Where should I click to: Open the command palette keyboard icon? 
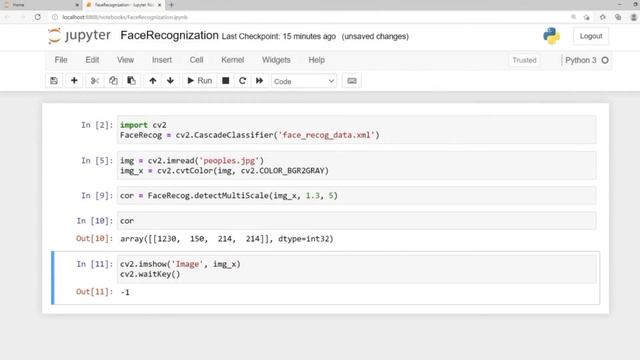click(x=351, y=81)
